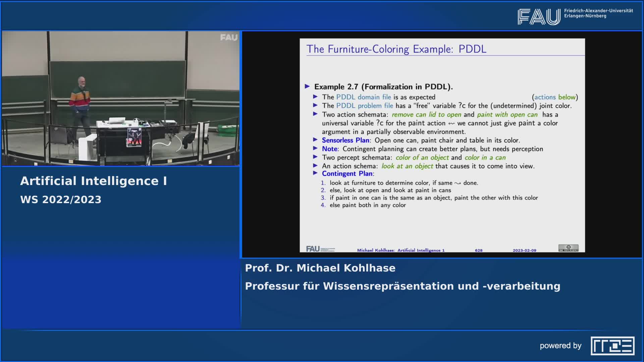Click the RRZE logo at bottom right
The width and height of the screenshot is (644, 362).
tap(612, 346)
